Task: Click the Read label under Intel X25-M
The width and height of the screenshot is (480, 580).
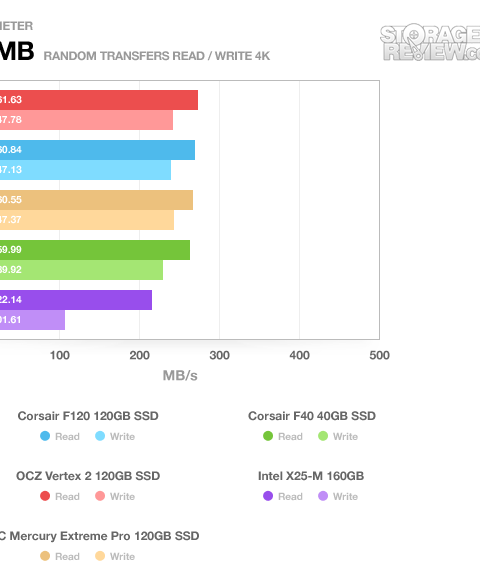Action: [x=290, y=496]
